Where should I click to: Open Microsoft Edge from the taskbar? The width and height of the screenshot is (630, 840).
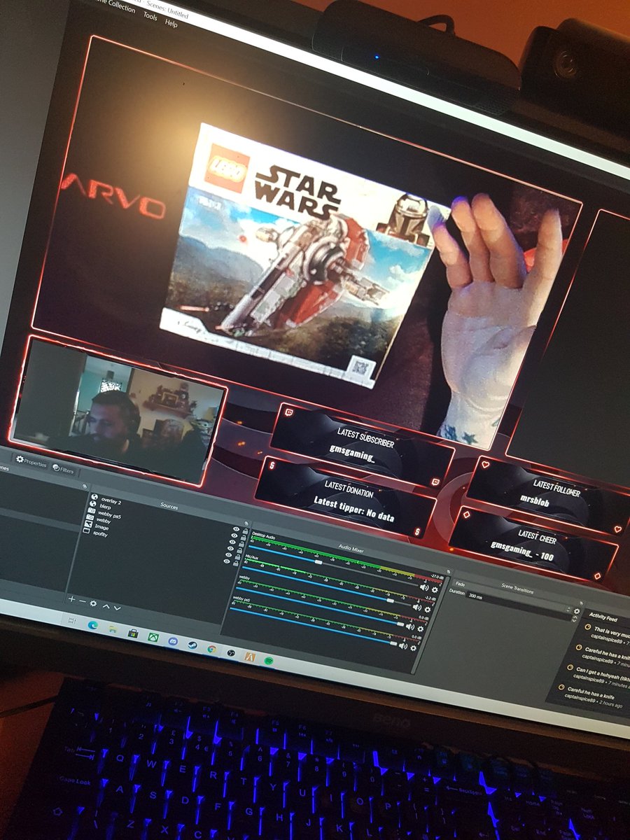coord(92,625)
